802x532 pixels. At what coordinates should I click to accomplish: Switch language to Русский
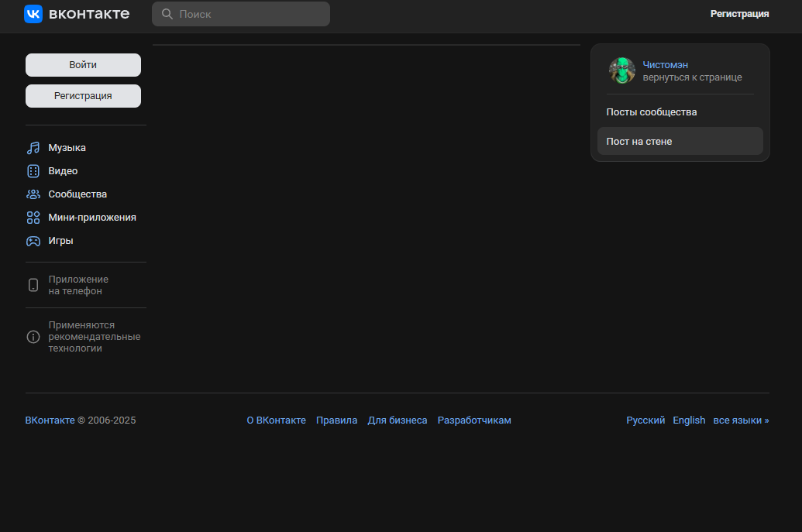click(x=645, y=420)
